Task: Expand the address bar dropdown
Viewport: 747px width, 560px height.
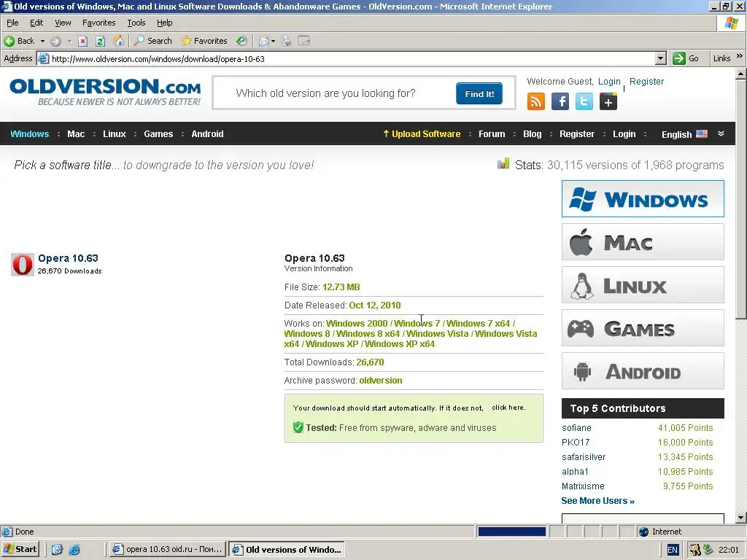Action: (x=660, y=58)
